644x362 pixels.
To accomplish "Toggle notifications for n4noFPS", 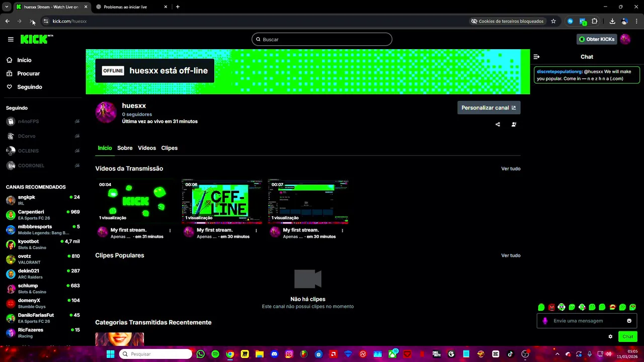I will pyautogui.click(x=77, y=121).
